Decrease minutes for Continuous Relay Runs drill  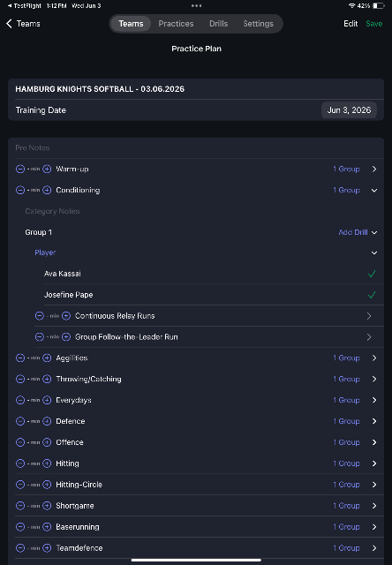(x=40, y=316)
